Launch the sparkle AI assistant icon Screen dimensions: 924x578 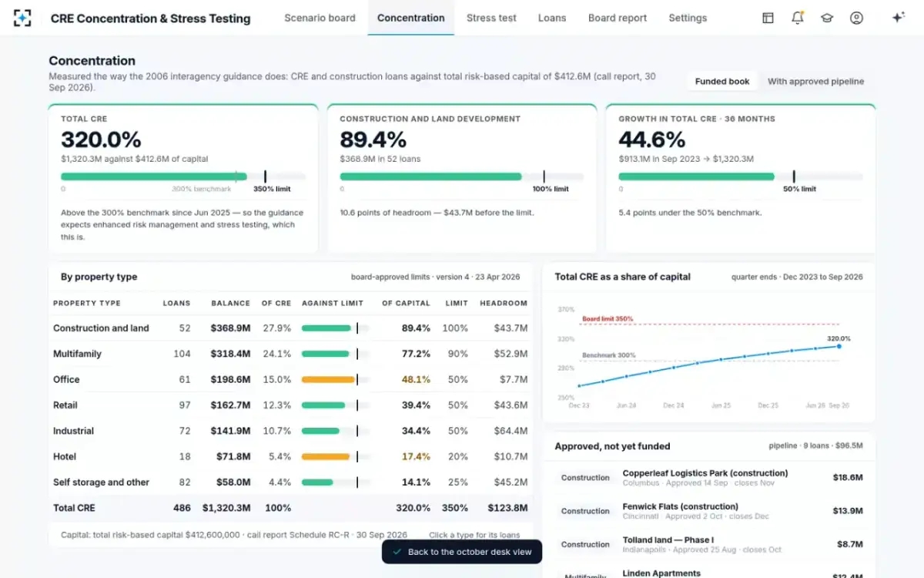(898, 18)
